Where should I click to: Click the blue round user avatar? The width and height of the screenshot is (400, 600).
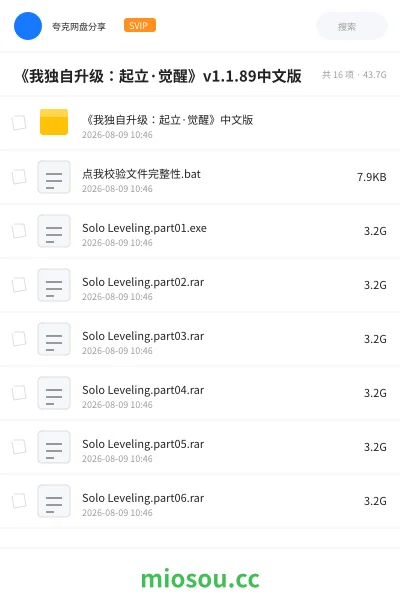28,26
